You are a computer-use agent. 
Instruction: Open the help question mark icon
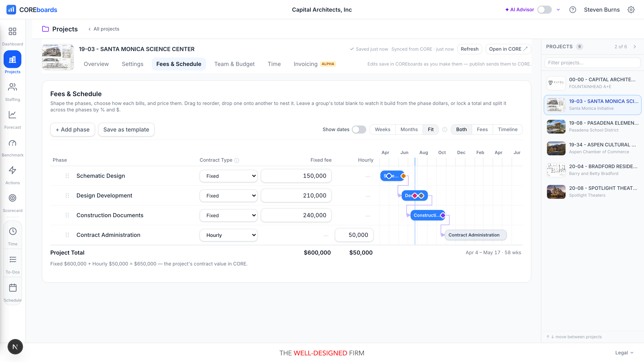click(x=573, y=9)
